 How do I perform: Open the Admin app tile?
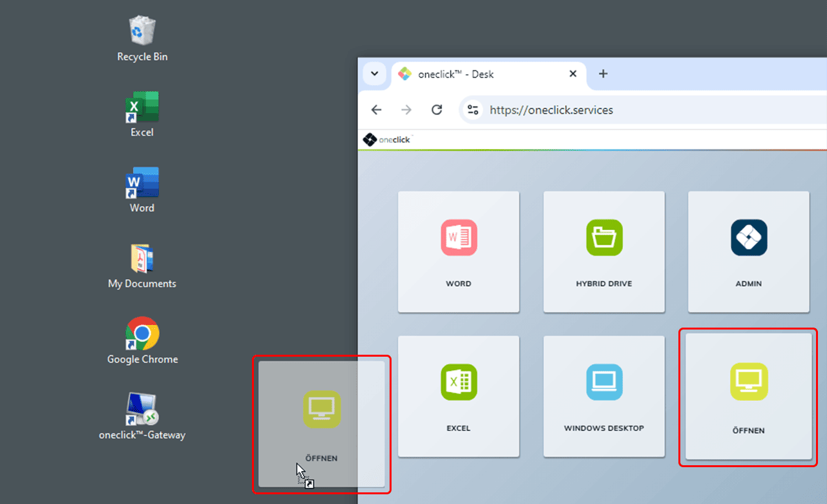coord(749,251)
